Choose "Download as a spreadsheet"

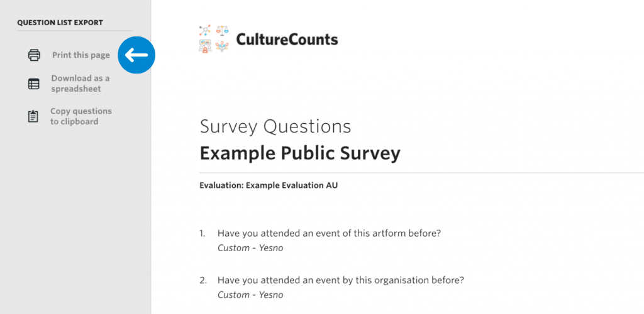click(80, 84)
